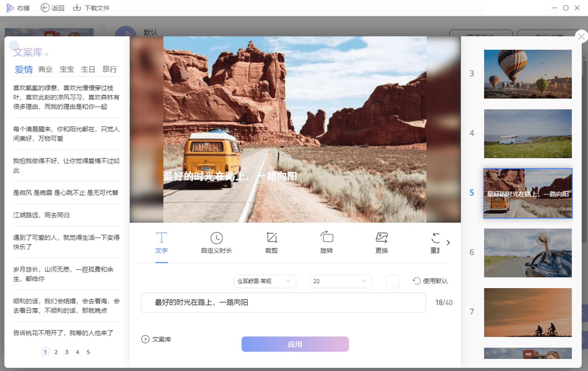This screenshot has width=588, height=371.
Task: Click the caption overlay on the preview image
Action: click(x=230, y=176)
